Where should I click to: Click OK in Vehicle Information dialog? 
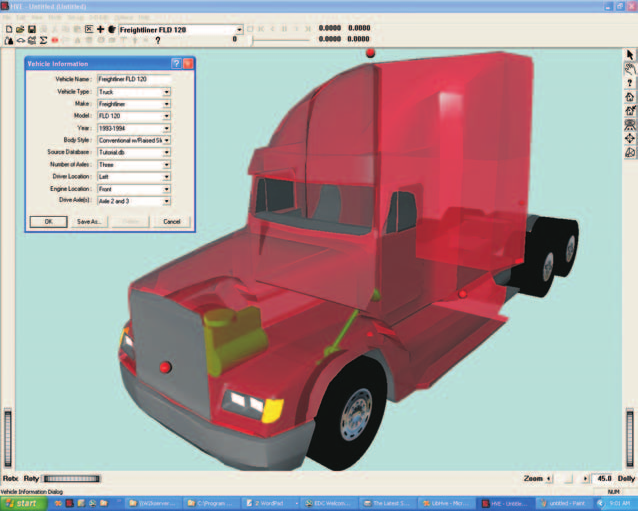[48, 222]
